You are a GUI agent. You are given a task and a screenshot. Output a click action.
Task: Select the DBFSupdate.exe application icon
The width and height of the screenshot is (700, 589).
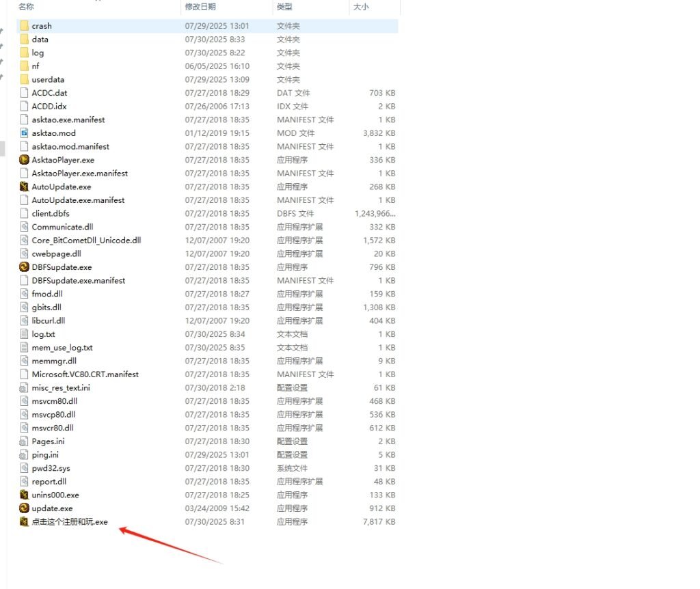[x=25, y=267]
